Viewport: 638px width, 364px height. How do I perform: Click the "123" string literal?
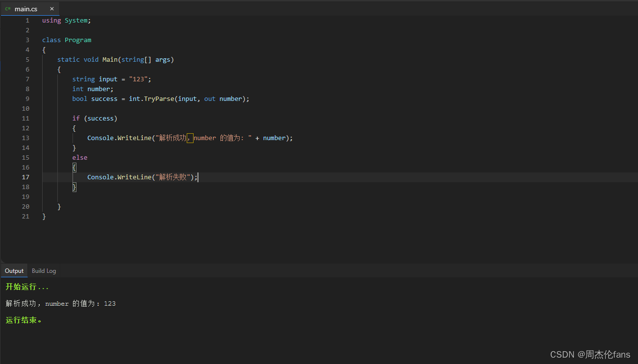(138, 79)
